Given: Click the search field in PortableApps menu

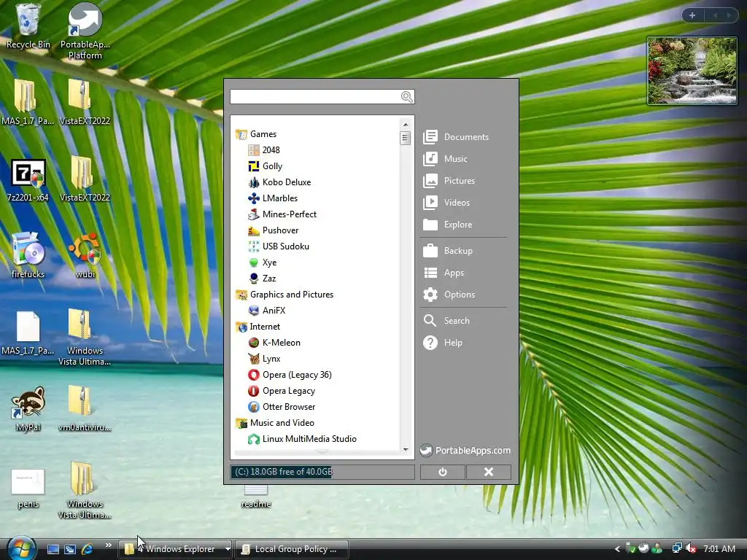Looking at the screenshot, I should pyautogui.click(x=315, y=97).
